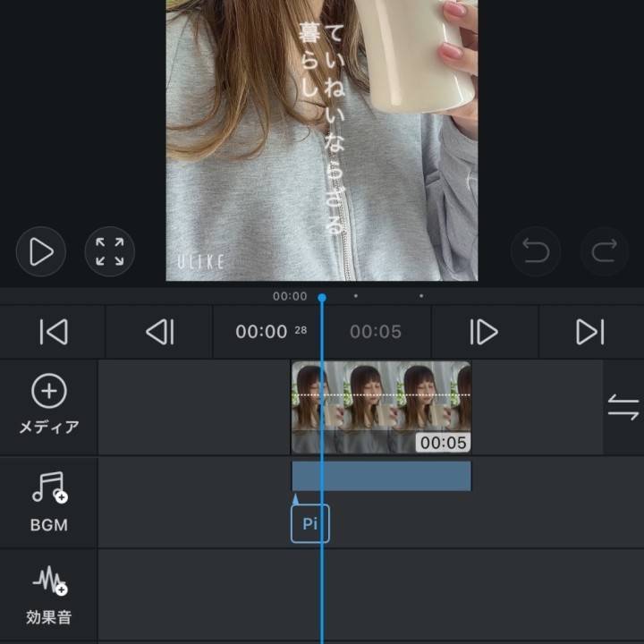Select the blue BGM audio clip

tap(394, 476)
